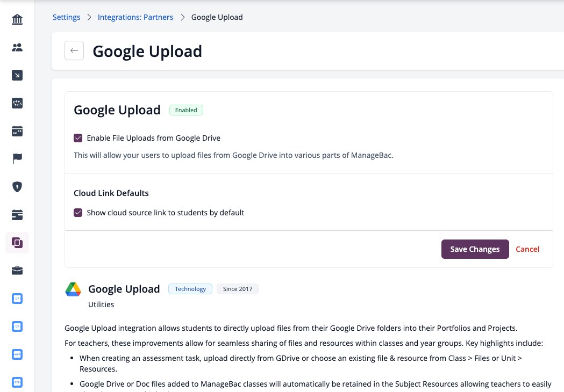Viewport: 564px width, 392px height.
Task: Open the CP programme sidebar icon
Action: pyautogui.click(x=17, y=326)
